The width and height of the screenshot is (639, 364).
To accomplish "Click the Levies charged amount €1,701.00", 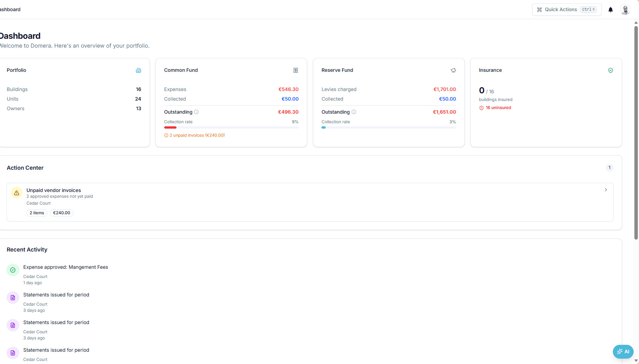I will click(445, 89).
